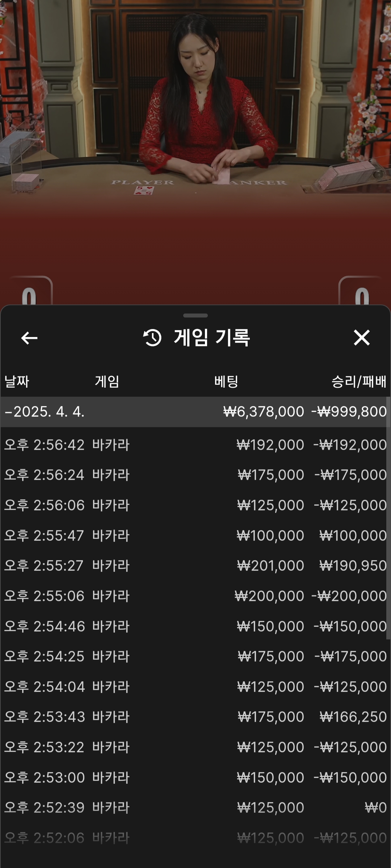The image size is (391, 868).
Task: Close the game history panel
Action: tap(361, 338)
